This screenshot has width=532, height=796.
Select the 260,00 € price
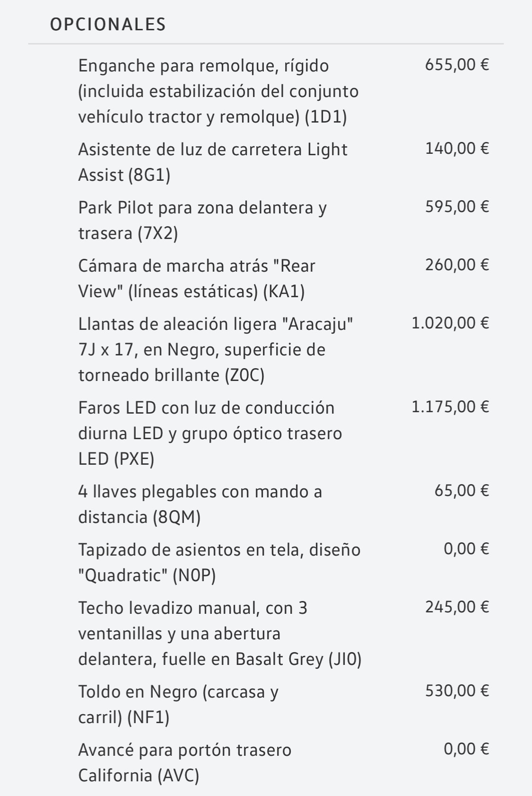457,265
